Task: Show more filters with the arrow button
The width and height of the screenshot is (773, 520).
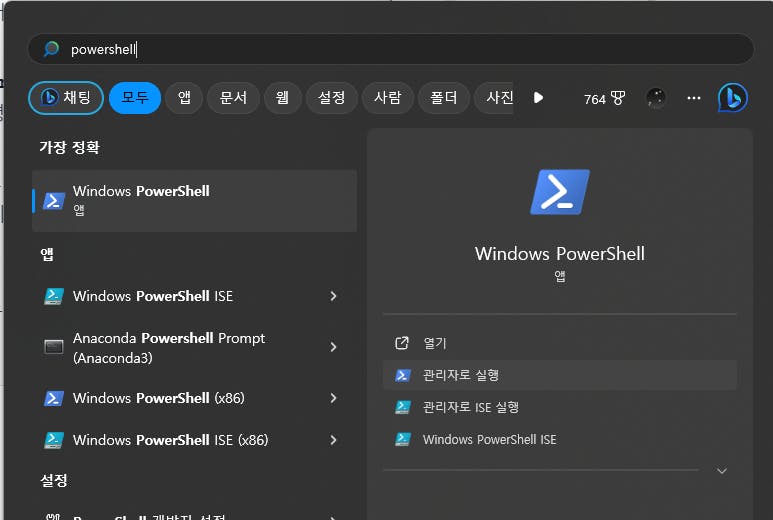Action: click(538, 98)
